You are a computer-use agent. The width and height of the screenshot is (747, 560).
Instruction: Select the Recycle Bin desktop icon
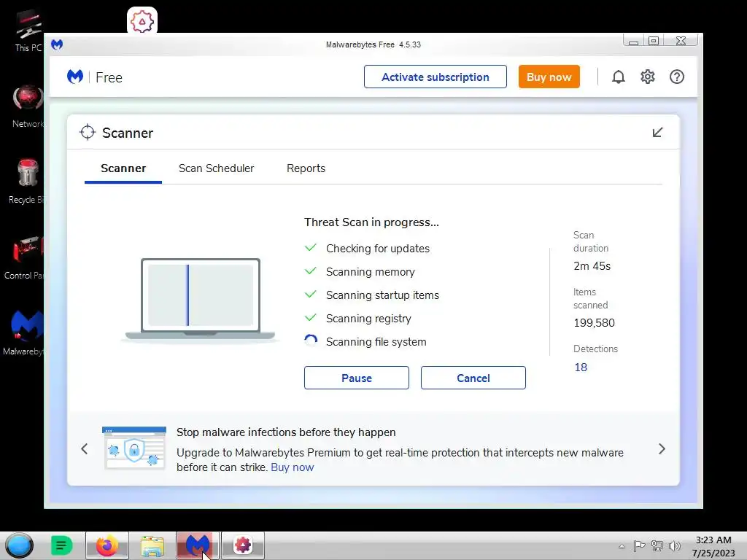point(27,182)
